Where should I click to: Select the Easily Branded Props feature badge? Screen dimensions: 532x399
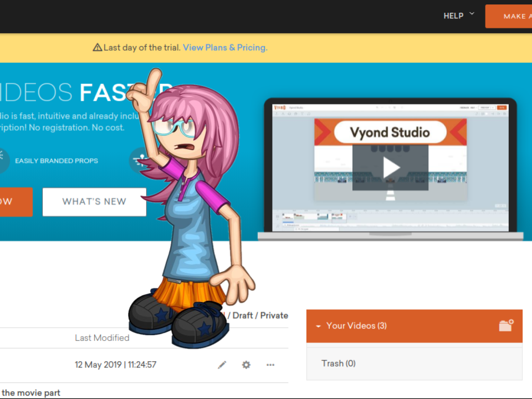coord(57,161)
